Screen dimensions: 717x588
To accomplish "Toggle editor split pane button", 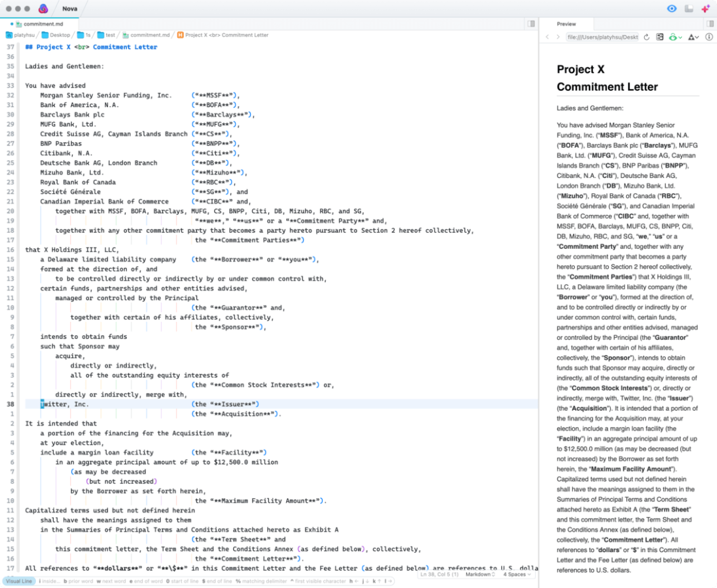I will click(531, 24).
